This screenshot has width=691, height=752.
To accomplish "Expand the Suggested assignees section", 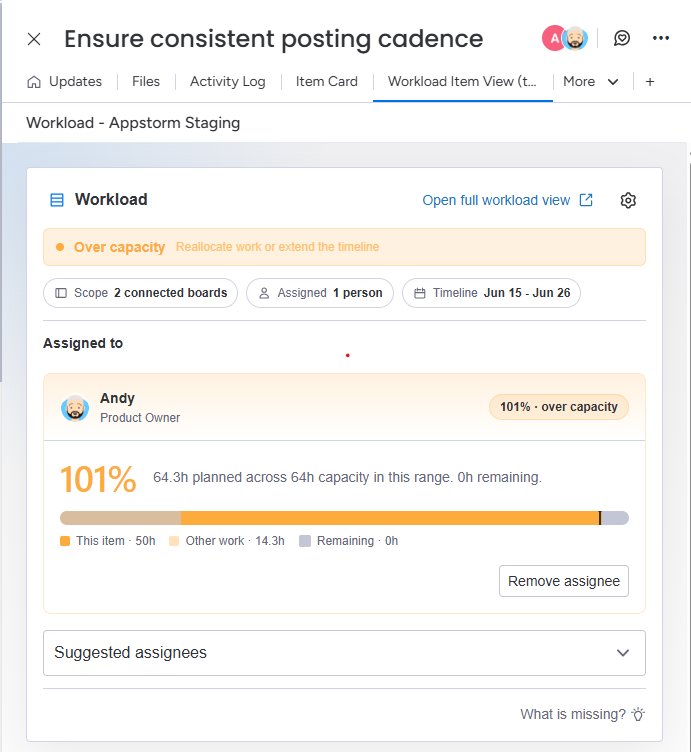I will (344, 653).
